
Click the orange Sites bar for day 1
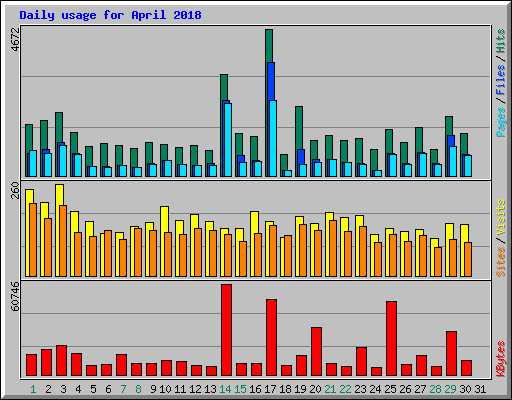(33, 240)
